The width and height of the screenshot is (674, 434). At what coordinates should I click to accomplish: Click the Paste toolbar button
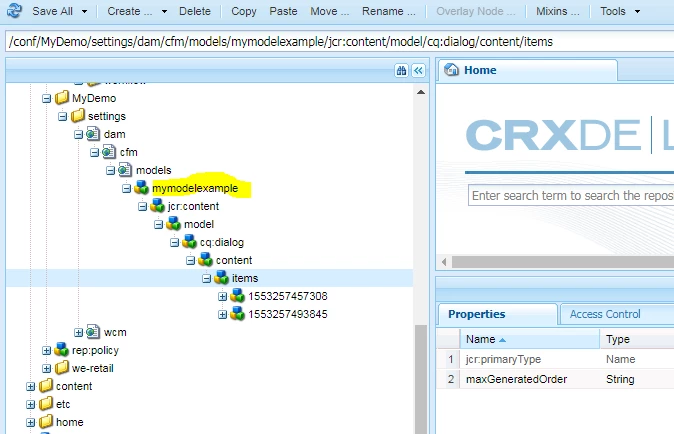[283, 11]
